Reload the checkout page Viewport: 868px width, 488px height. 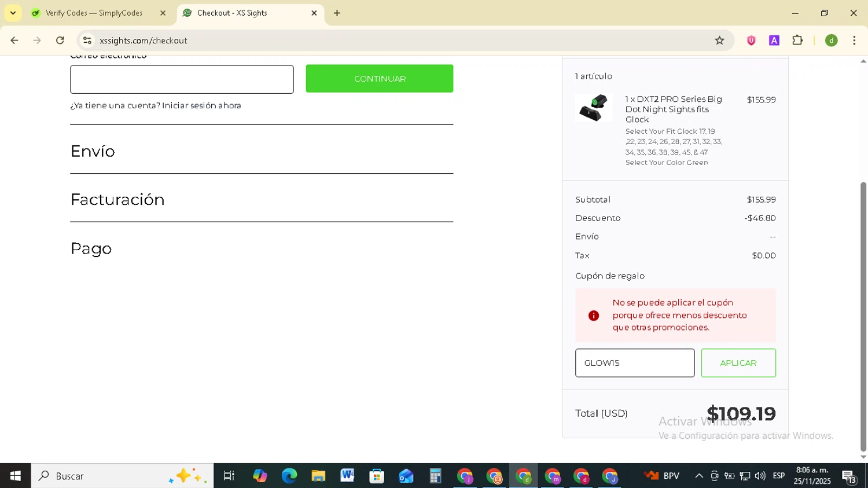60,41
